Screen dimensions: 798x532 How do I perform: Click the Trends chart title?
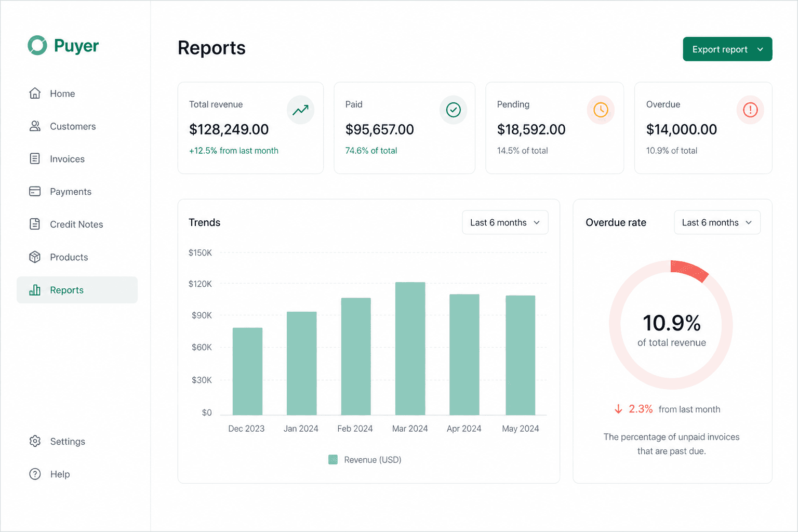[205, 222]
